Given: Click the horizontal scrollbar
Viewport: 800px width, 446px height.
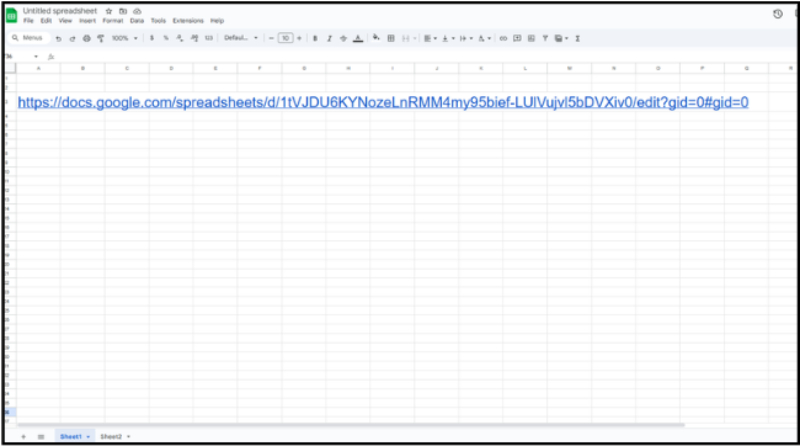Looking at the screenshot, I should tap(351, 425).
